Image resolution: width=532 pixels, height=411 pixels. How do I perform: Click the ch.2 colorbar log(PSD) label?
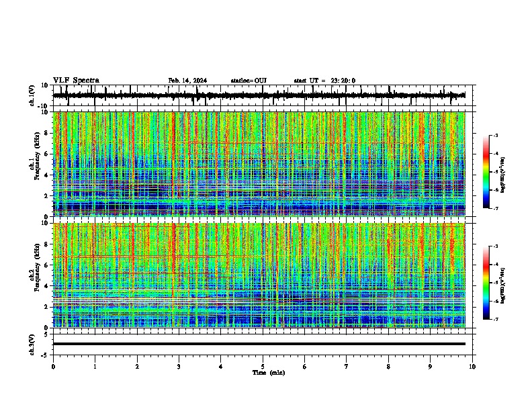pyautogui.click(x=502, y=285)
